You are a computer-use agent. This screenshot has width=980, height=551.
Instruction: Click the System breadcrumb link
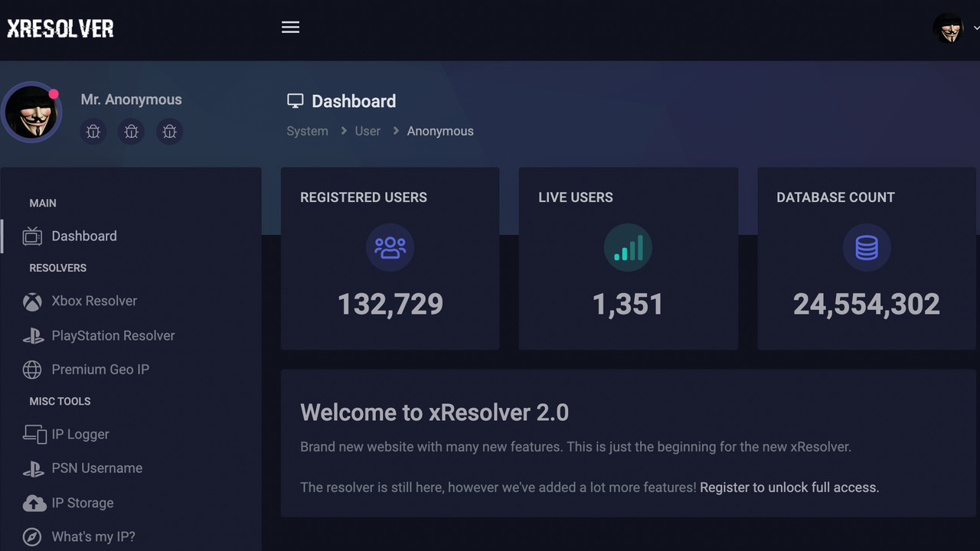point(307,131)
